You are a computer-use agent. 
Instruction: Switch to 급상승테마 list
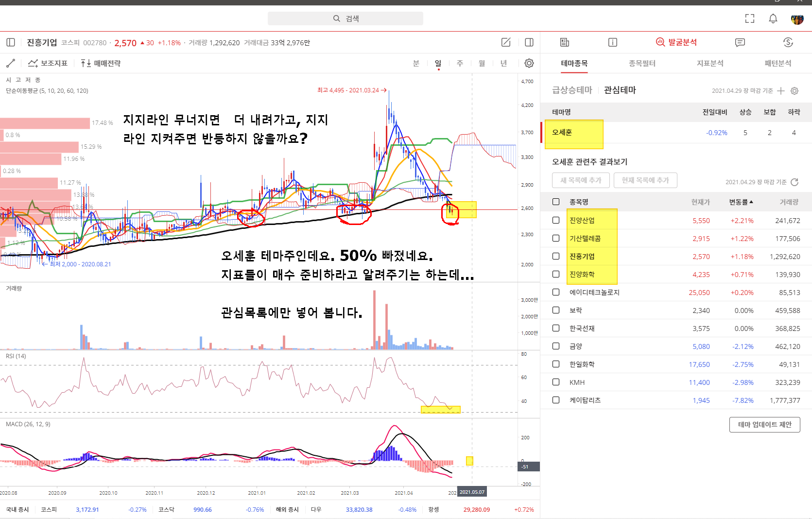(x=572, y=90)
